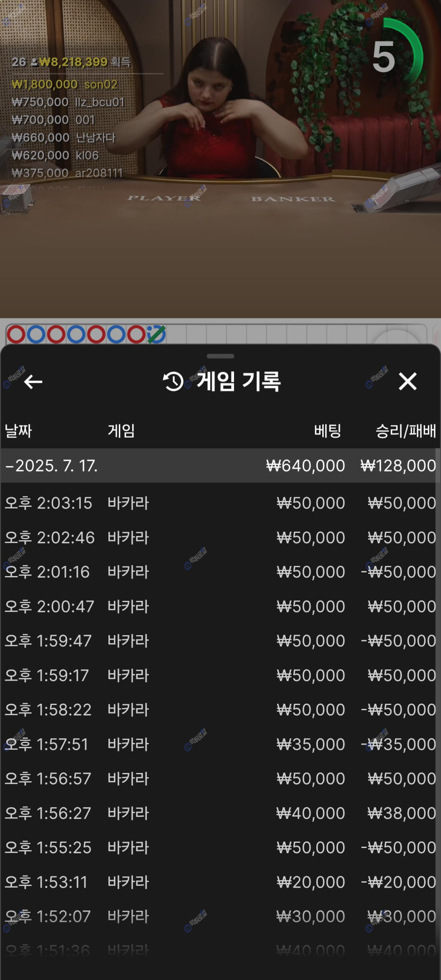Screen dimensions: 441x980
Task: Select the 승리/패배 column header
Action: click(405, 431)
